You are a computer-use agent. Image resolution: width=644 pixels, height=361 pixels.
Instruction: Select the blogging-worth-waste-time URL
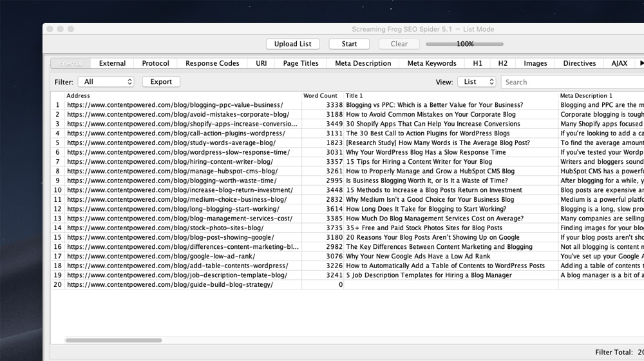click(x=172, y=180)
